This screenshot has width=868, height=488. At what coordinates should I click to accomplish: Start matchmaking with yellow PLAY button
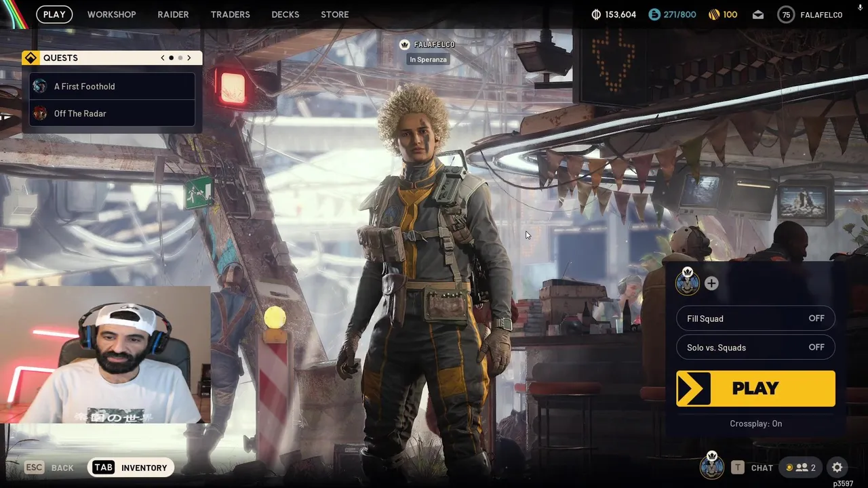click(755, 388)
